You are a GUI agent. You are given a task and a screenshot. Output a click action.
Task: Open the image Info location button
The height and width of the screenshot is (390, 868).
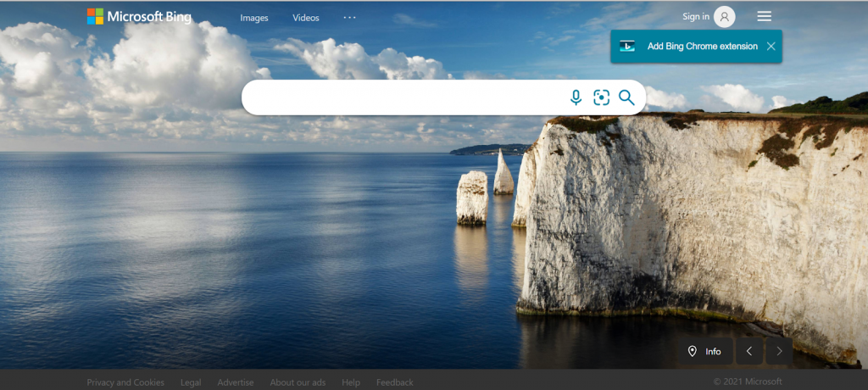(704, 351)
